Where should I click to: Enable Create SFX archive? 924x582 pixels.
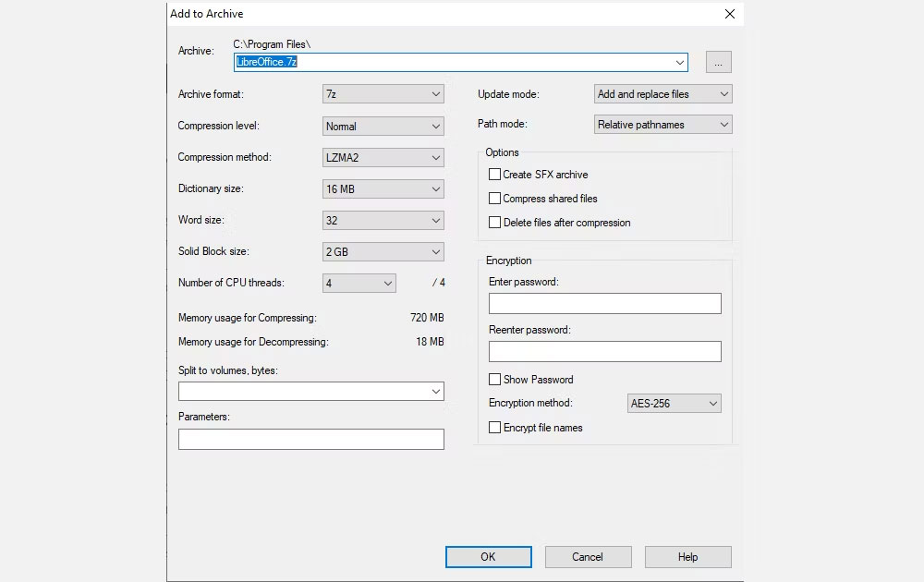point(494,174)
